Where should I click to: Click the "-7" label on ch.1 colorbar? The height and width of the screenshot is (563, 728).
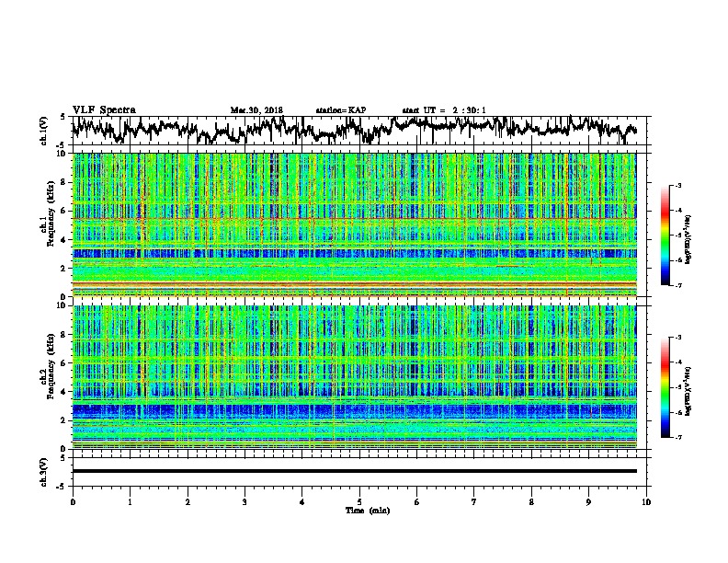point(678,285)
